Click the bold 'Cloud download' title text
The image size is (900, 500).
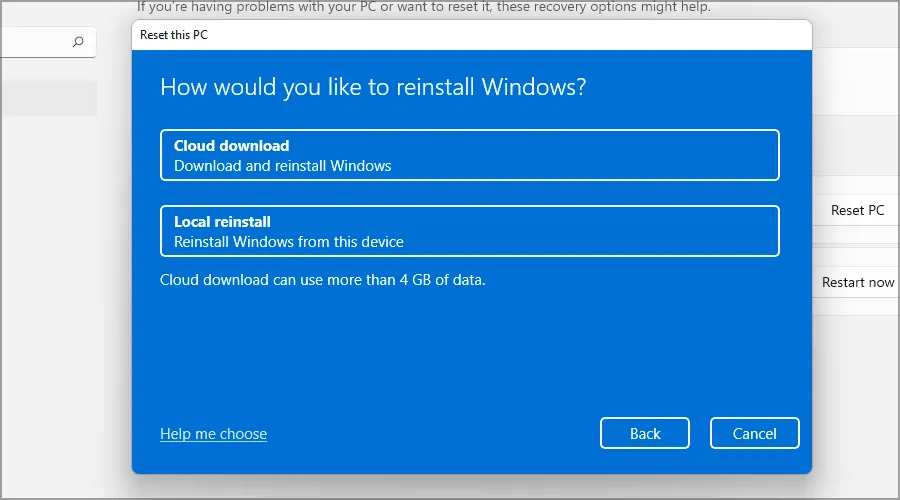(231, 145)
